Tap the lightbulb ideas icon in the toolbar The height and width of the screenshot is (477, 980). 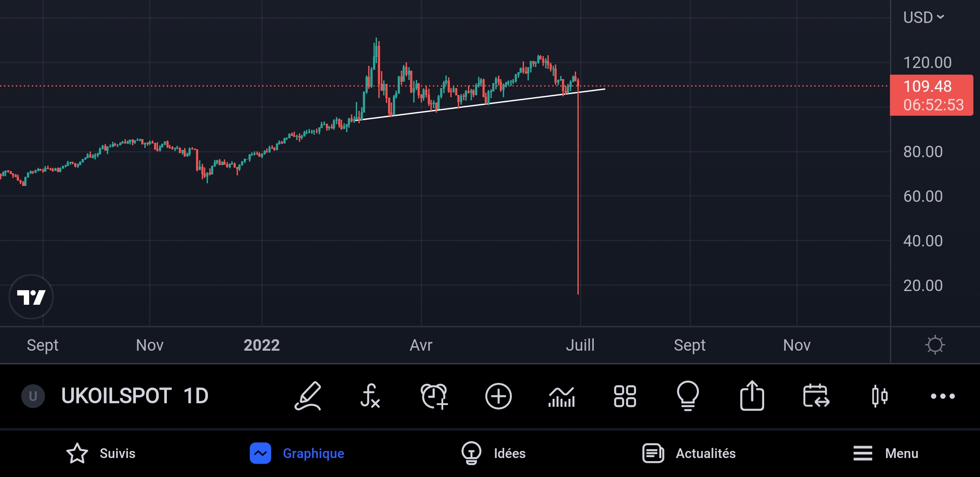[688, 396]
